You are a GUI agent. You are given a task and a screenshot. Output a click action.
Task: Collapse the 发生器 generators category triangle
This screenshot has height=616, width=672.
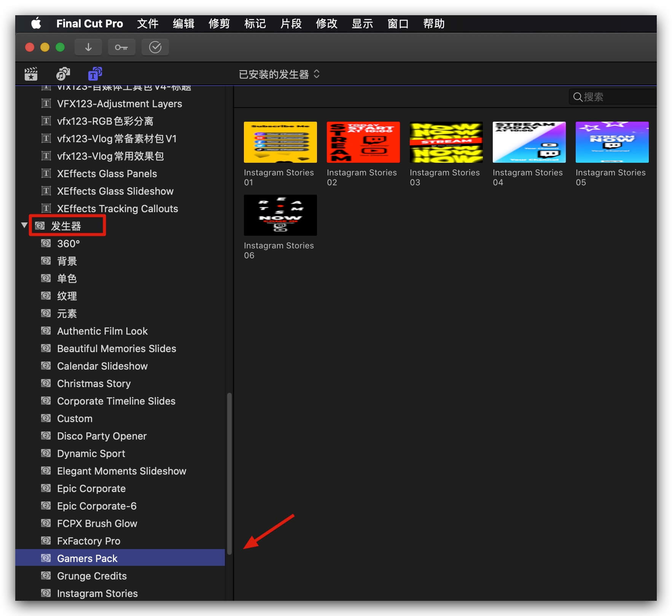(24, 225)
